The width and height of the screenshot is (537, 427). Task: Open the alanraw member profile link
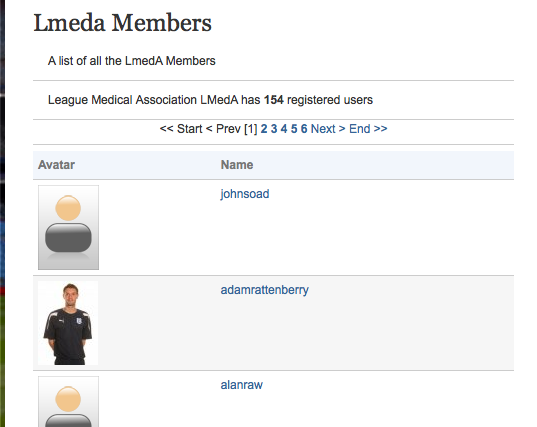tap(241, 385)
